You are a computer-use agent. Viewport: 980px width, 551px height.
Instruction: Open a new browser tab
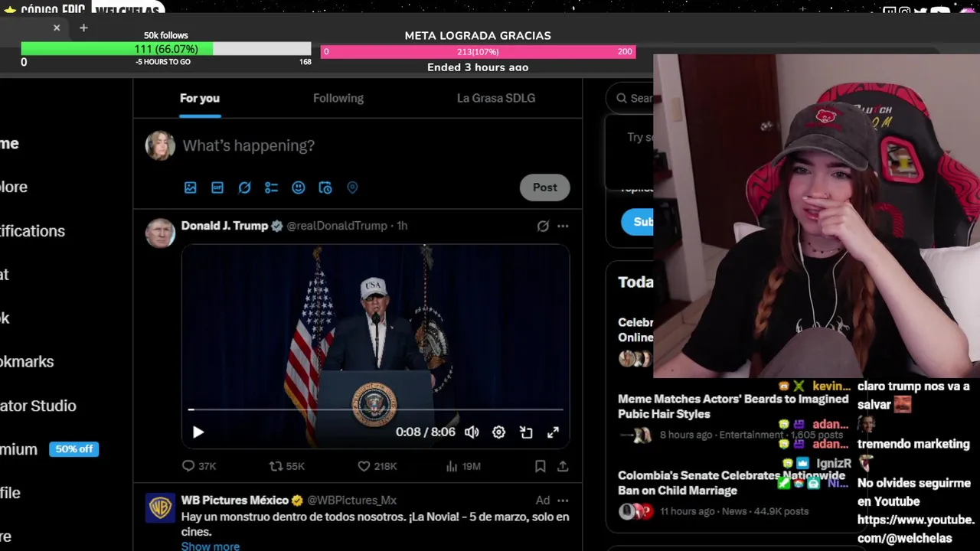(x=83, y=28)
